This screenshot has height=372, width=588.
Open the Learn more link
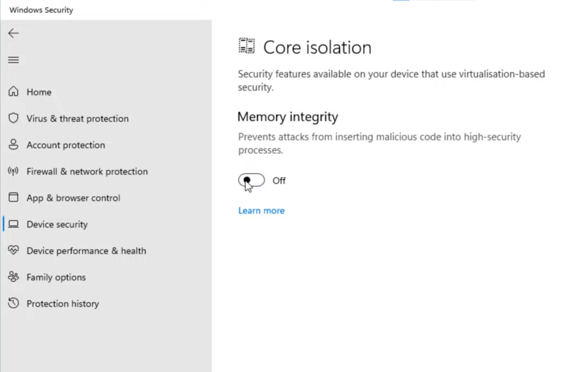pos(261,211)
